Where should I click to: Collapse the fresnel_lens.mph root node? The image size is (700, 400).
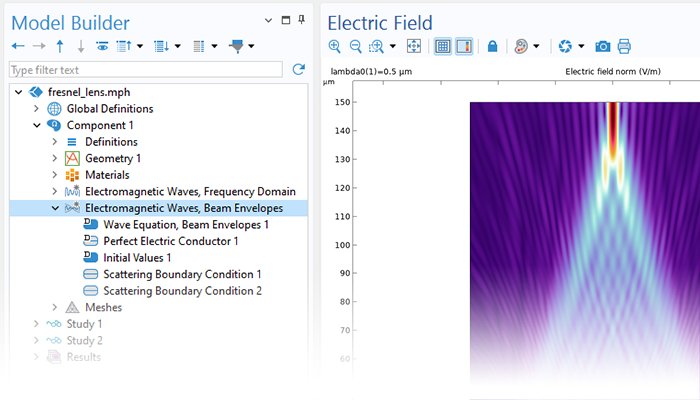pyautogui.click(x=18, y=92)
